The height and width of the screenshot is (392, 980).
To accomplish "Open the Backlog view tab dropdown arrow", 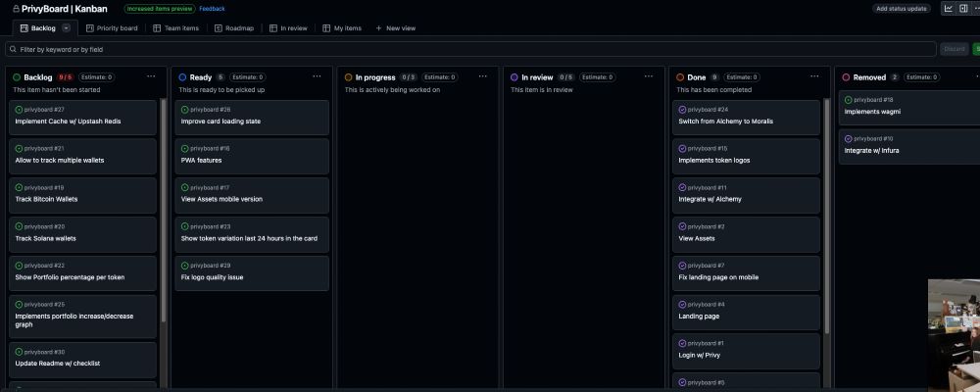I will (x=67, y=28).
